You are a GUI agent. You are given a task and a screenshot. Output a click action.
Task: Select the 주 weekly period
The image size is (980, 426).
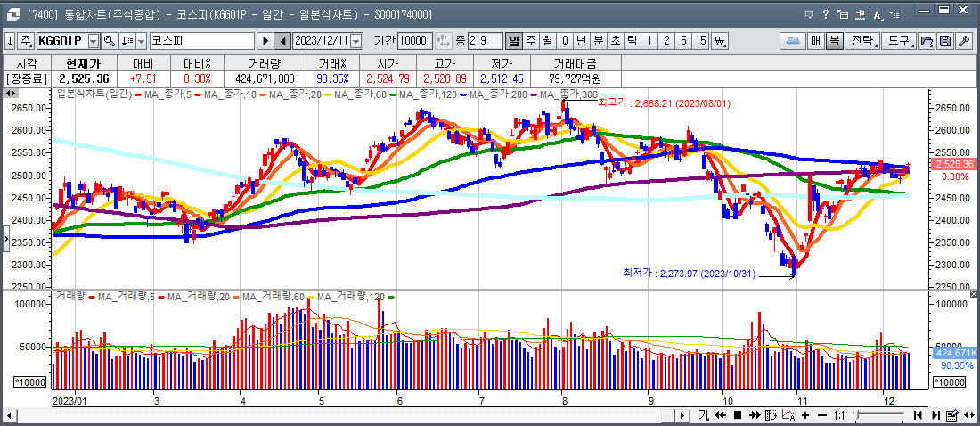coord(531,41)
